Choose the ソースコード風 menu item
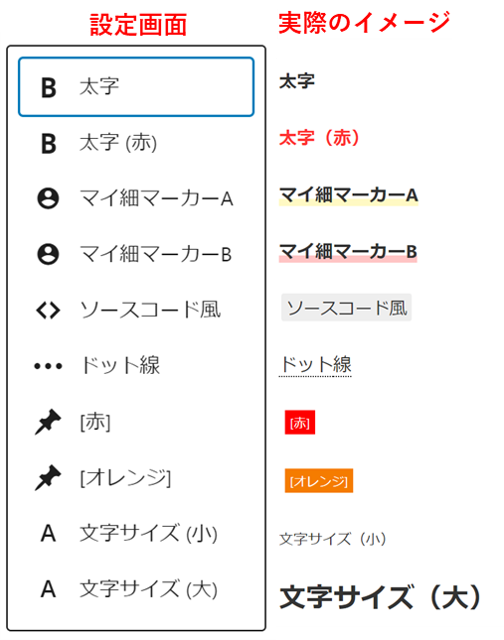Viewport: 504px width, 640px height. [x=136, y=310]
